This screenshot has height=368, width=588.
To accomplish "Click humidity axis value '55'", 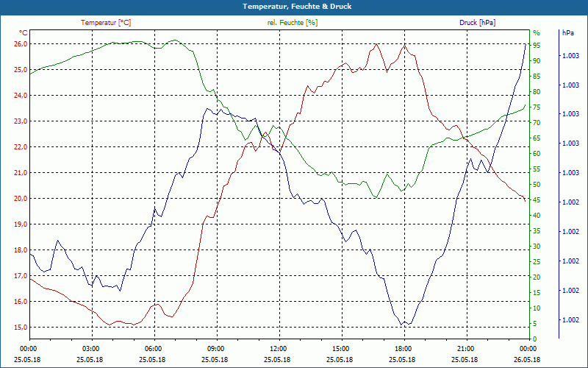I will [537, 169].
